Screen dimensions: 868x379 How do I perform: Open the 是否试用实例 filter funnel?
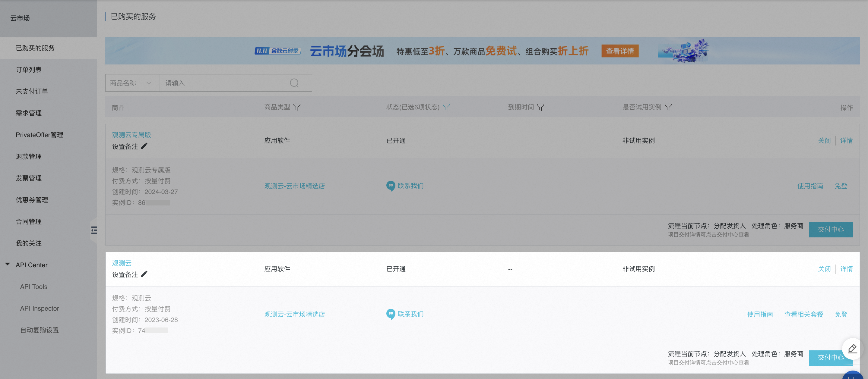pyautogui.click(x=668, y=107)
